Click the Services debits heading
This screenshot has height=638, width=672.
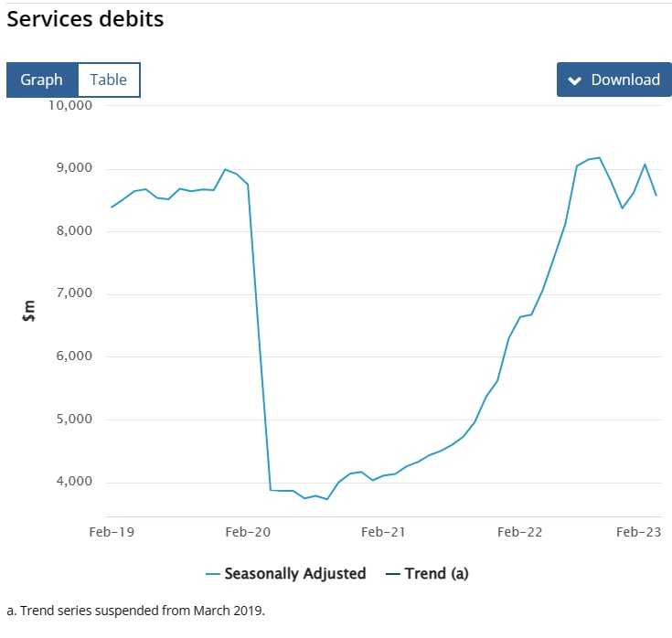click(85, 18)
